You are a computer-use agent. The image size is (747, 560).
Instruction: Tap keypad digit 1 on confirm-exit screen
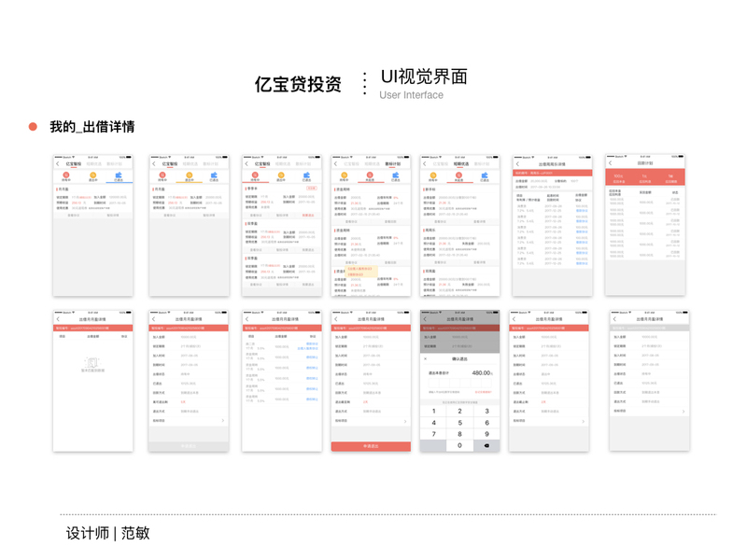[433, 411]
